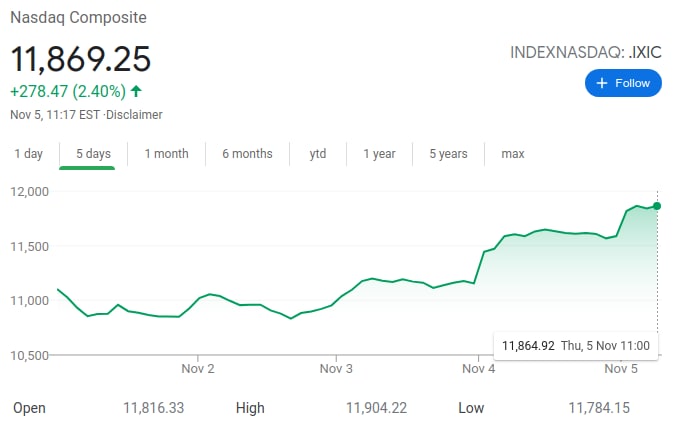
Task: Click the Nov 5, 11:17 EST timestamp
Action: click(55, 115)
